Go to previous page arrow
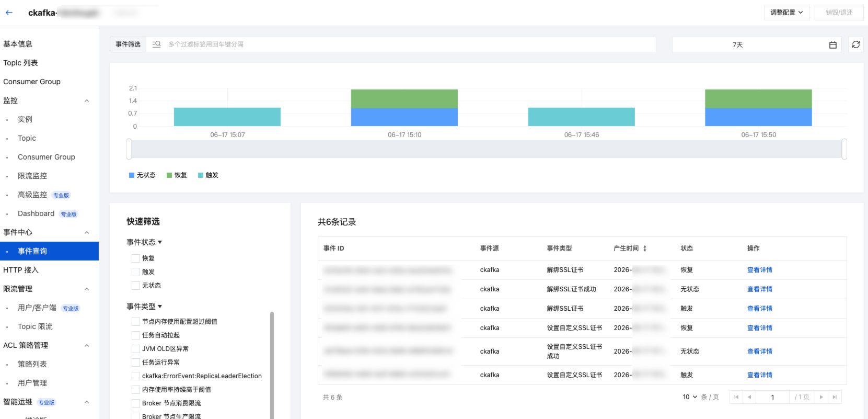This screenshot has width=868, height=419. click(x=749, y=397)
